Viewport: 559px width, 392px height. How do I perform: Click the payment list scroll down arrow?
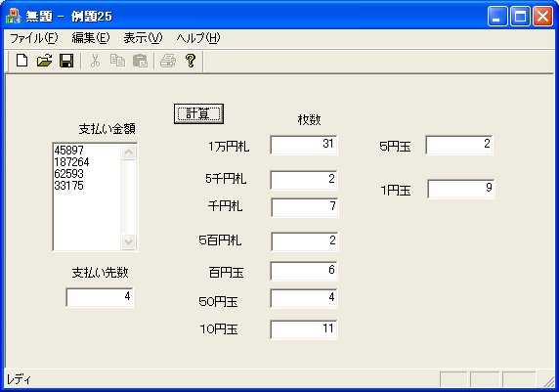click(x=129, y=241)
